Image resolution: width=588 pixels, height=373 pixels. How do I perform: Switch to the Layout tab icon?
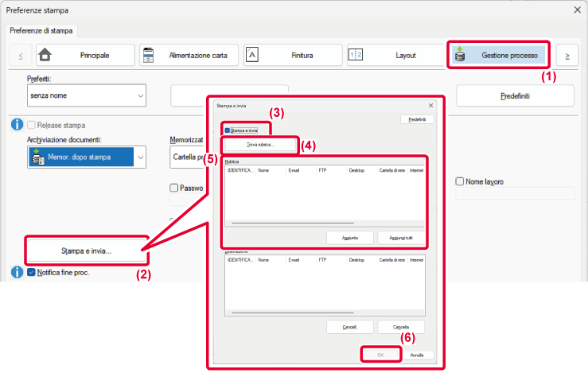356,56
